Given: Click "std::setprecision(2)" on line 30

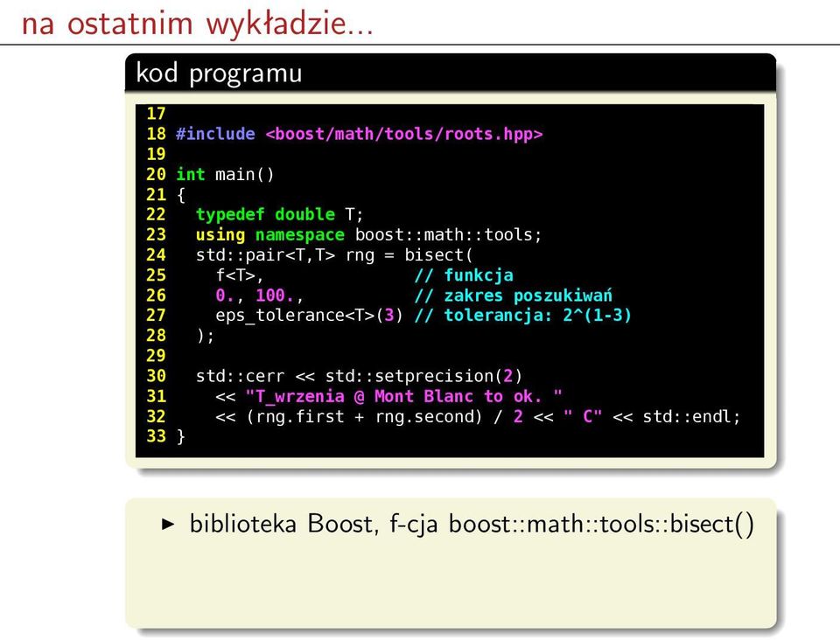Looking at the screenshot, I should click(423, 376).
